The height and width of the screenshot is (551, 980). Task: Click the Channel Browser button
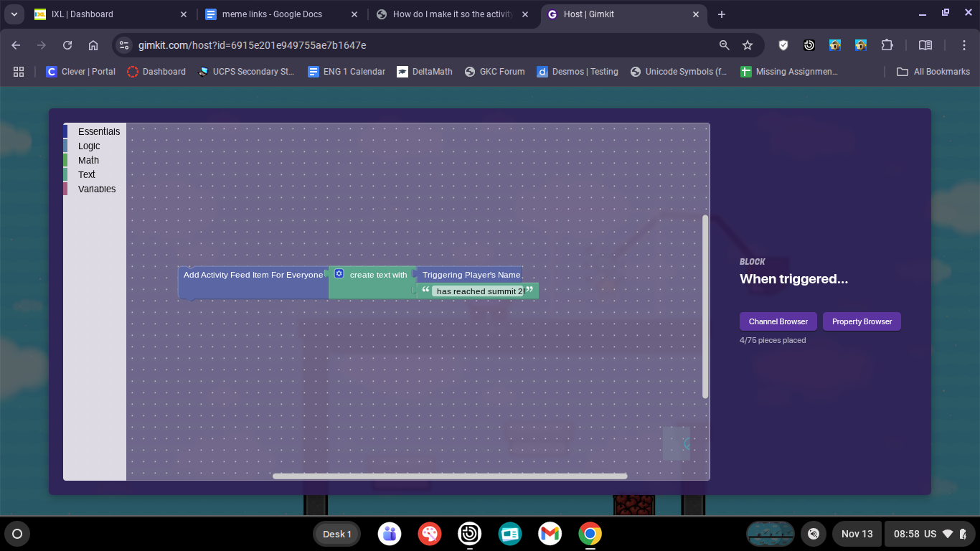click(x=778, y=321)
